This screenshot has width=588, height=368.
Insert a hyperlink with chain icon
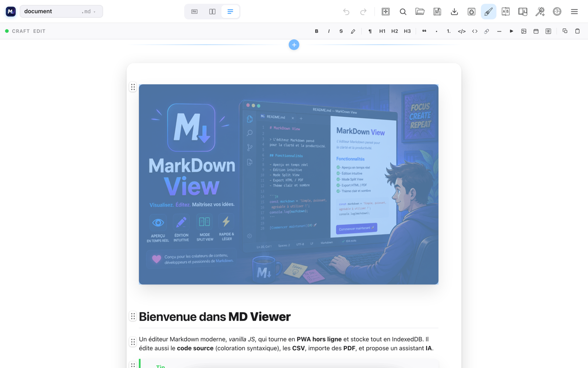[x=487, y=31]
